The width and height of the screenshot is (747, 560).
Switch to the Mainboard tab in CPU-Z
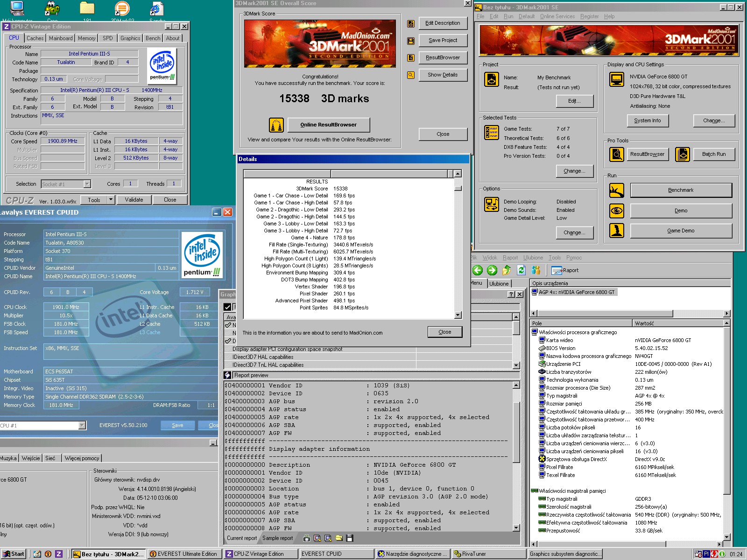click(61, 38)
